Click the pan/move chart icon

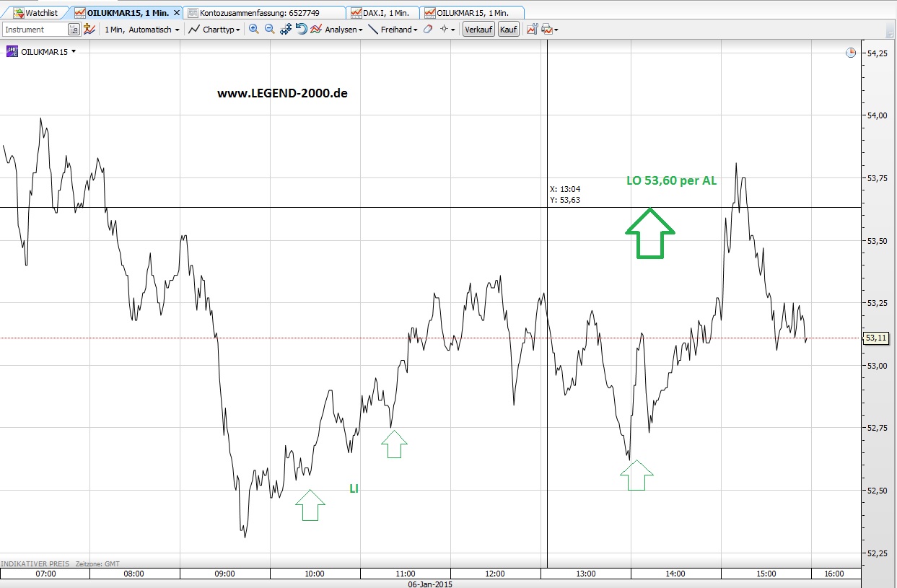click(x=284, y=29)
